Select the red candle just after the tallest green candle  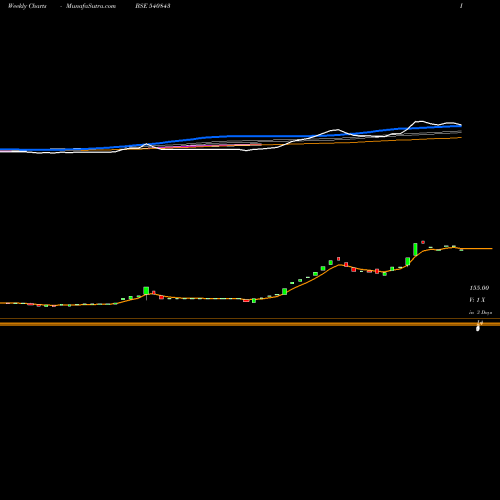(x=423, y=242)
